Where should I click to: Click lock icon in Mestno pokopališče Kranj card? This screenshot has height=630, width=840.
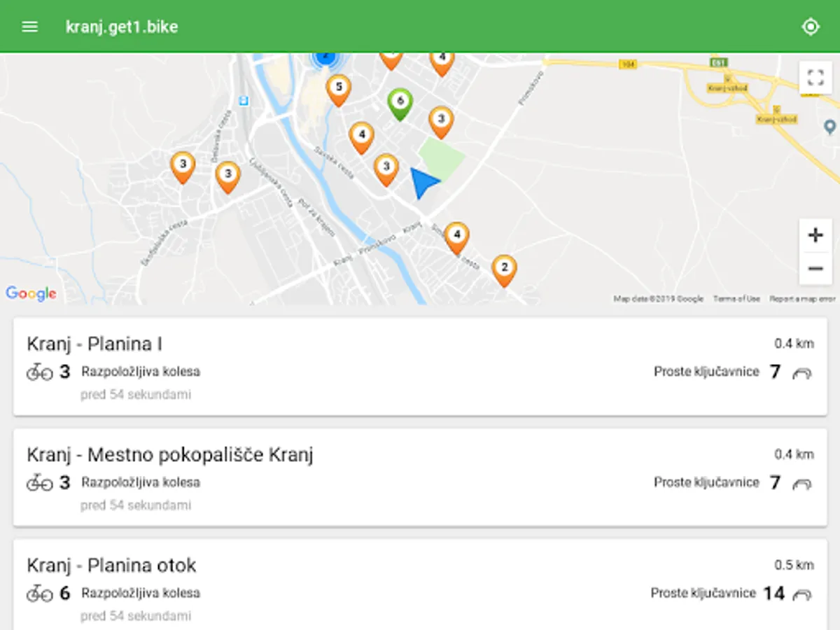pyautogui.click(x=802, y=484)
